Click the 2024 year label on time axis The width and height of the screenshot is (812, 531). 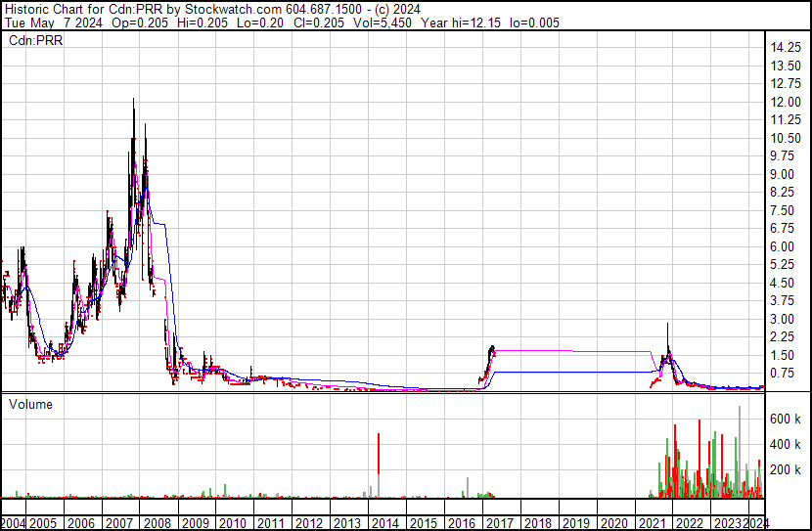tap(755, 523)
